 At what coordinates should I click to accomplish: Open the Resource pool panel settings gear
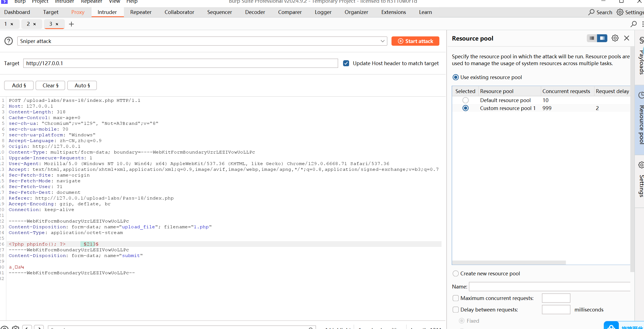pos(615,38)
